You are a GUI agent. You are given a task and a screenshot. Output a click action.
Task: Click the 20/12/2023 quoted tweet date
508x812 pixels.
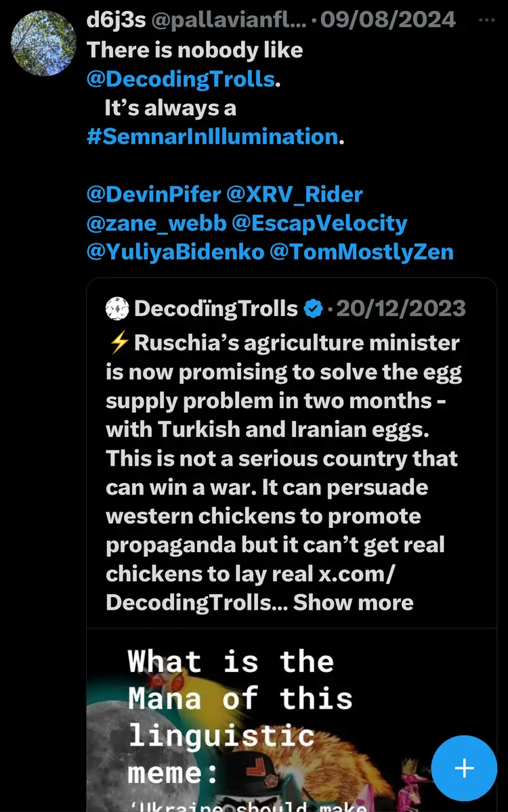(401, 309)
